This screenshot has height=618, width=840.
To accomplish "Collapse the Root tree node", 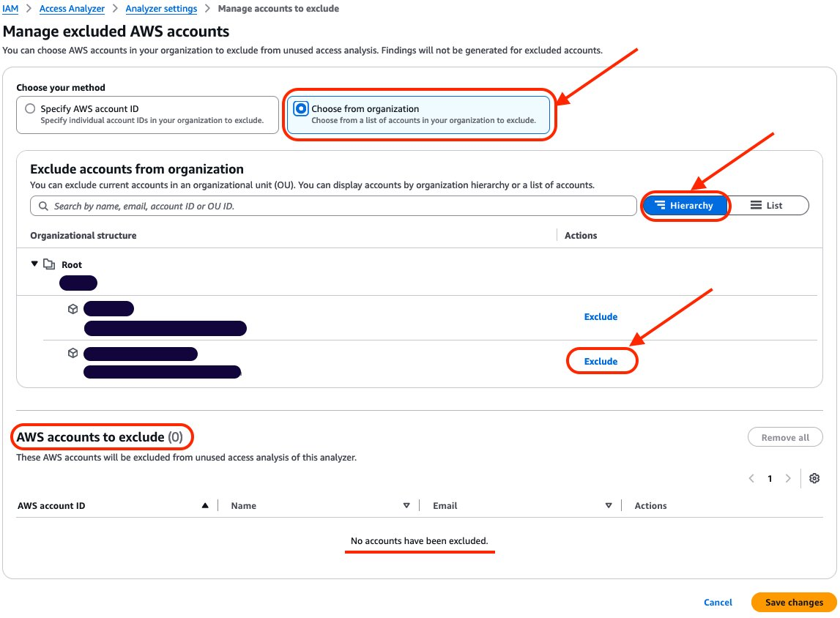I will point(34,264).
